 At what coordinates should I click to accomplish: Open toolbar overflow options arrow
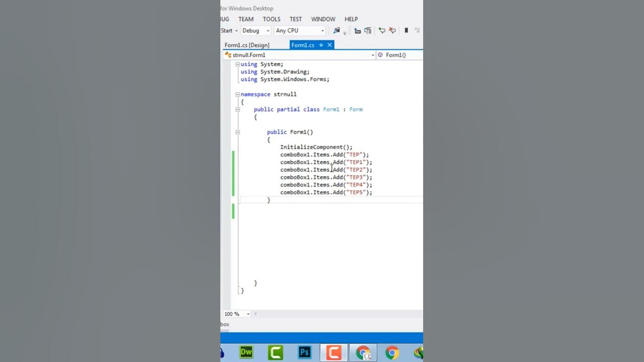pyautogui.click(x=345, y=32)
